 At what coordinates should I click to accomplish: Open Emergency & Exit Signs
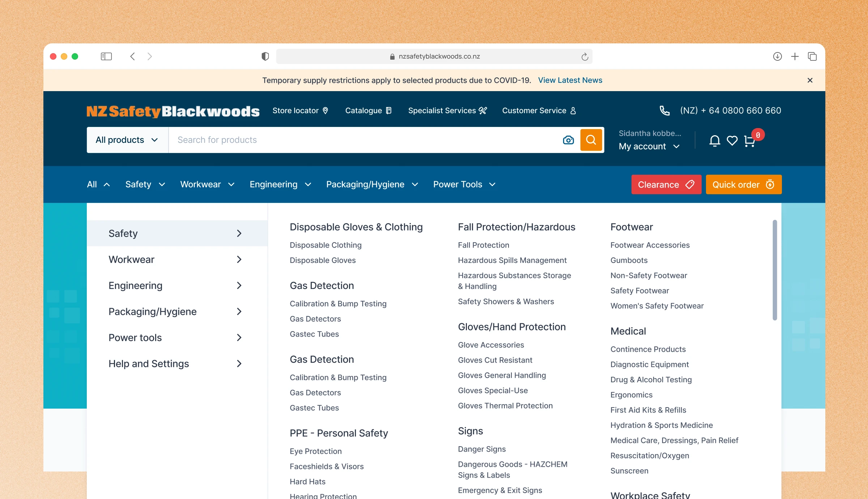tap(500, 490)
